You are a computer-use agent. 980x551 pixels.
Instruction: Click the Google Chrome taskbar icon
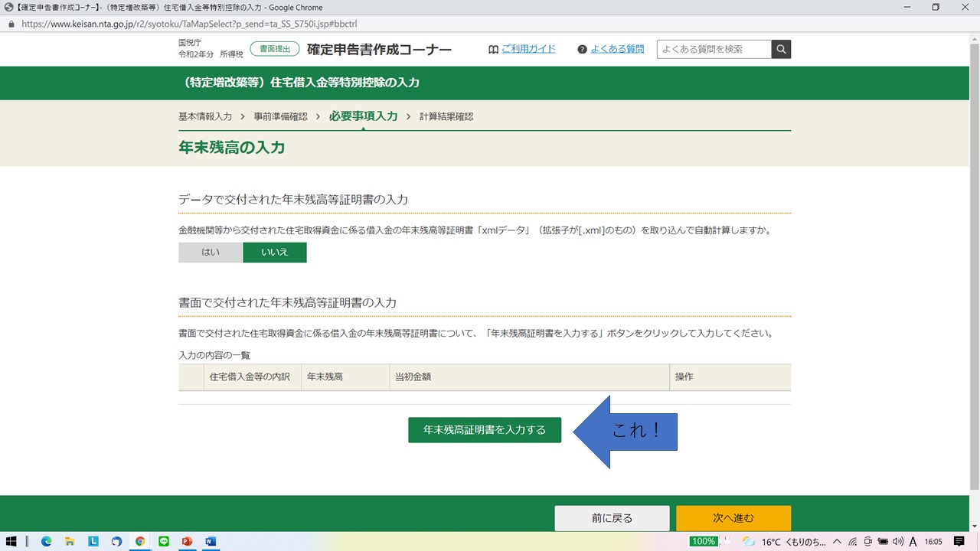[x=140, y=541]
